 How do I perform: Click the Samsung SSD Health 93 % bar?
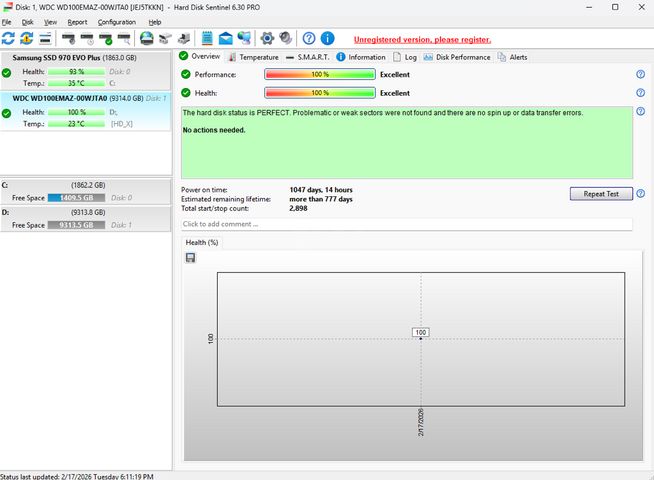76,72
